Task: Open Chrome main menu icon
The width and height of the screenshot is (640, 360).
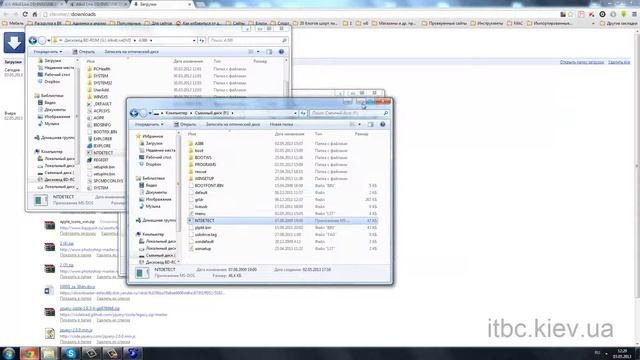Action: point(634,14)
